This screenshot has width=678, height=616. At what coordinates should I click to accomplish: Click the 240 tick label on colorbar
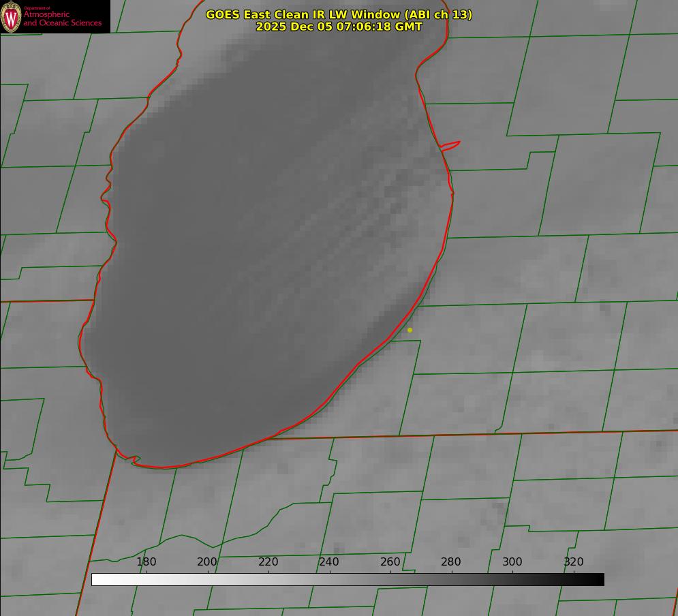[x=329, y=562]
